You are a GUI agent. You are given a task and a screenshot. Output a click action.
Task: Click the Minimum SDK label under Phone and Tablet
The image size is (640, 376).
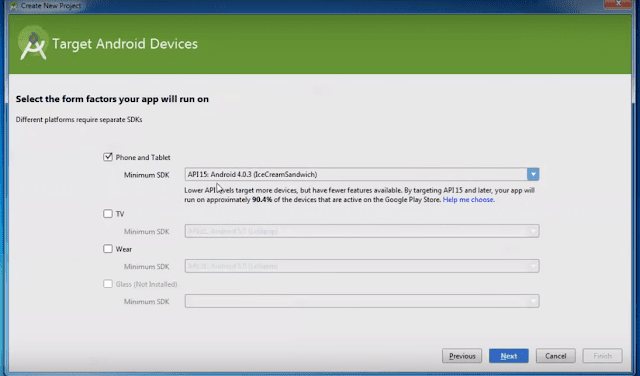click(147, 175)
